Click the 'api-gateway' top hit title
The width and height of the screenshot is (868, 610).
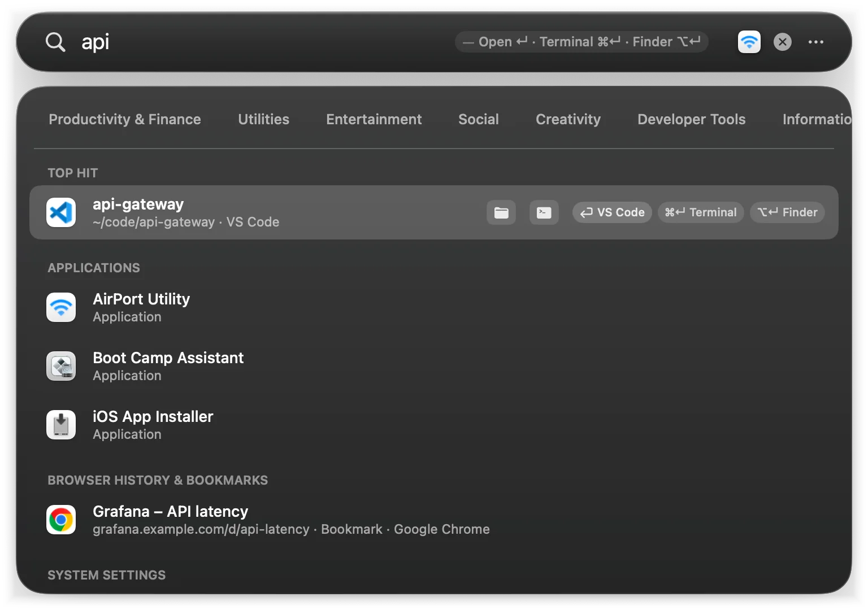[138, 204]
